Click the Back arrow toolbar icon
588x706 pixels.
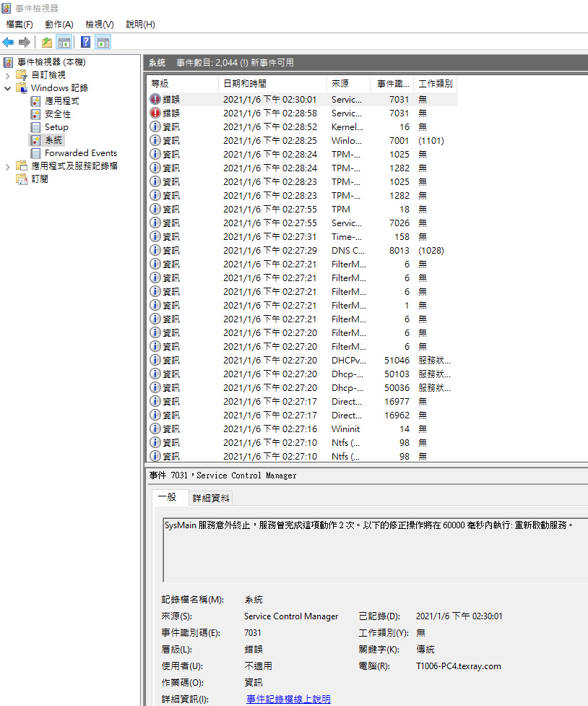coord(8,43)
